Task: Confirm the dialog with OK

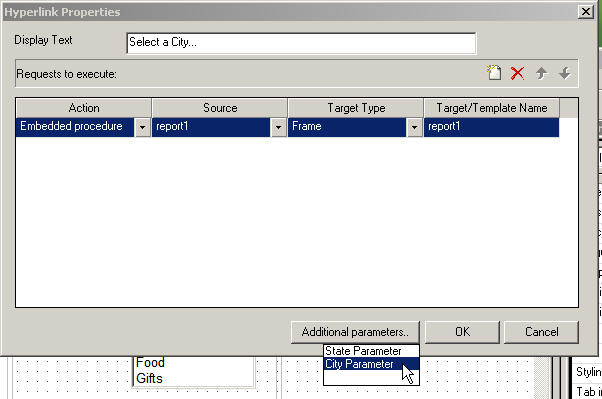Action: coord(462,332)
